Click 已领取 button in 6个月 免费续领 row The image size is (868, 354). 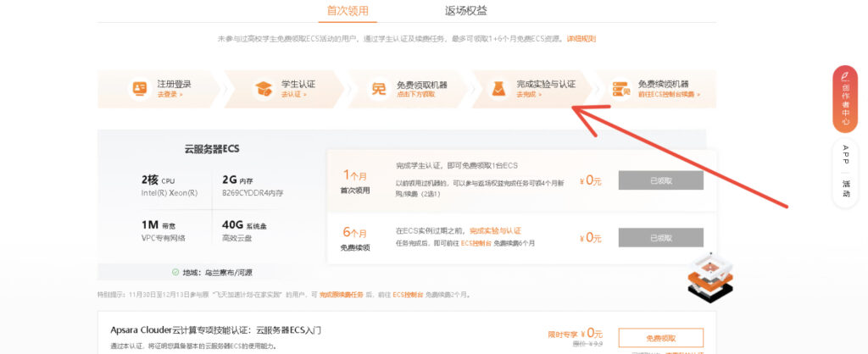point(661,238)
